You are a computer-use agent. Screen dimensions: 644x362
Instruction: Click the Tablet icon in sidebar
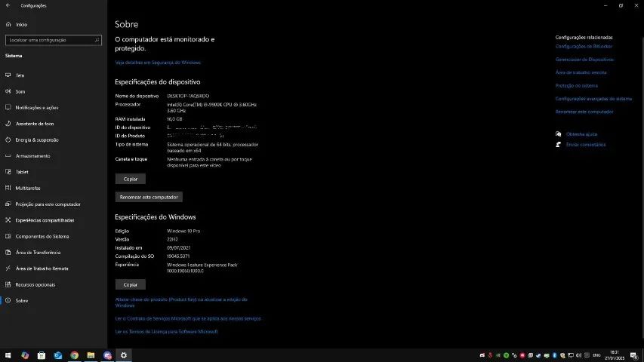click(8, 172)
